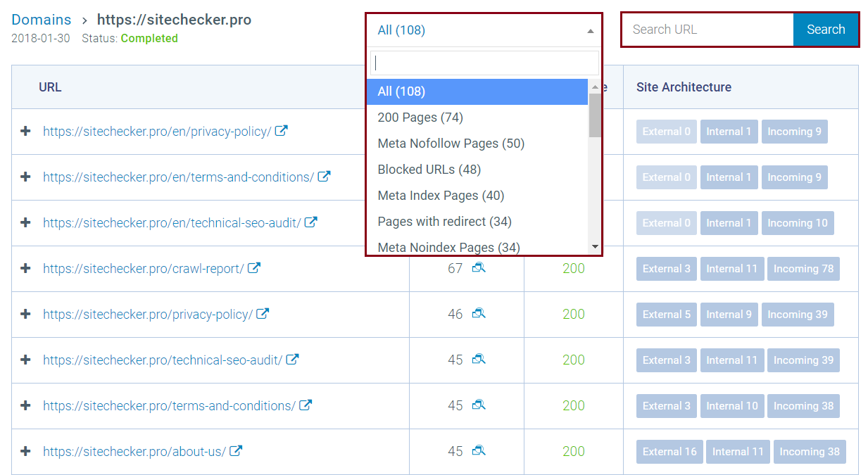The image size is (868, 475).
Task: Open external link icon for /en/technical-seo-audit/
Action: pyautogui.click(x=310, y=222)
